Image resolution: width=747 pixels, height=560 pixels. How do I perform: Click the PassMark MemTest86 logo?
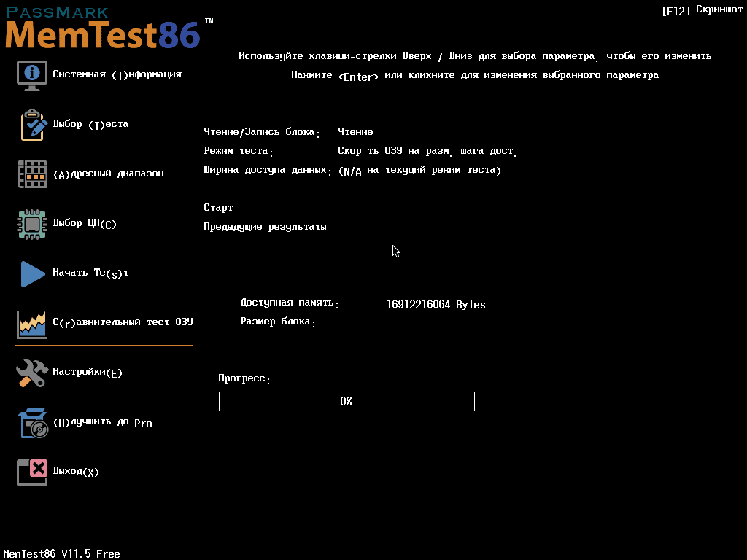pos(109,28)
